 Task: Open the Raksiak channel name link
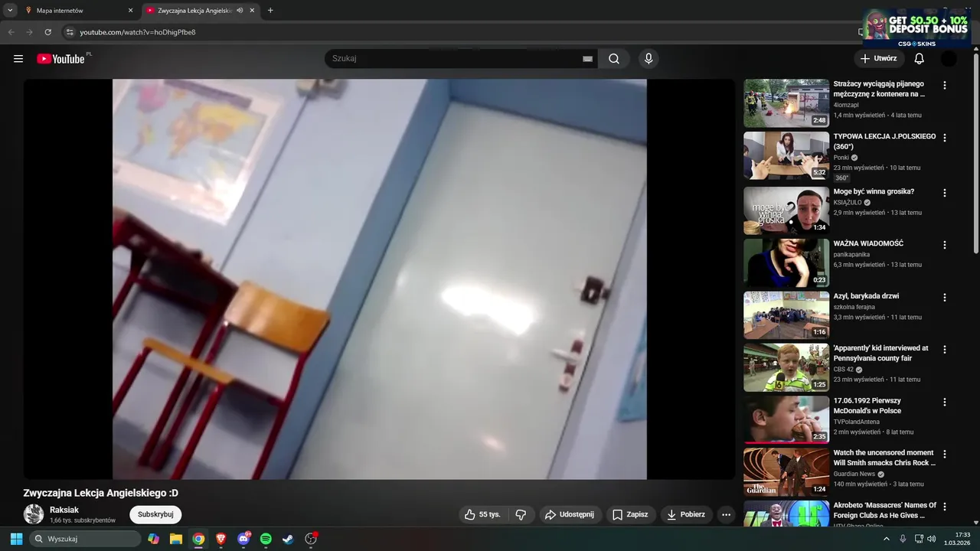[x=64, y=510]
